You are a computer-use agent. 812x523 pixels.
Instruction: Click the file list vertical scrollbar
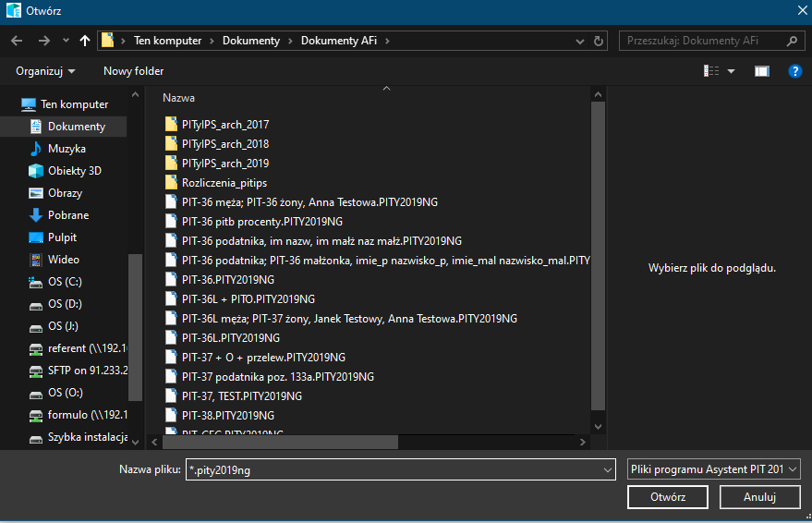tap(598, 259)
